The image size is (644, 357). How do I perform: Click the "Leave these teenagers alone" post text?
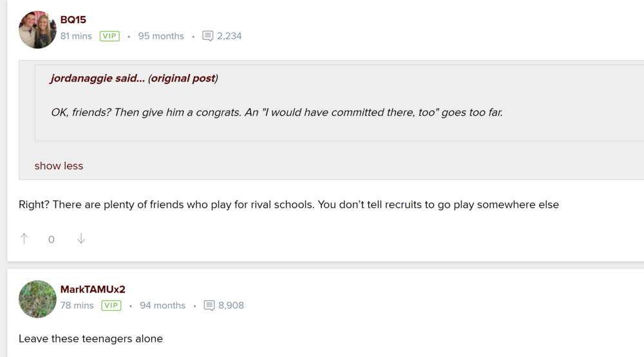pos(91,338)
